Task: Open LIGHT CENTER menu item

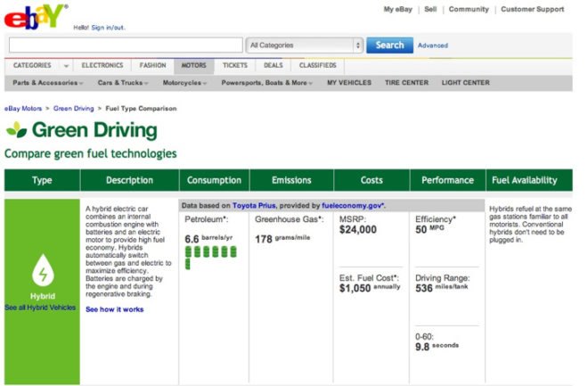Action: pos(465,83)
